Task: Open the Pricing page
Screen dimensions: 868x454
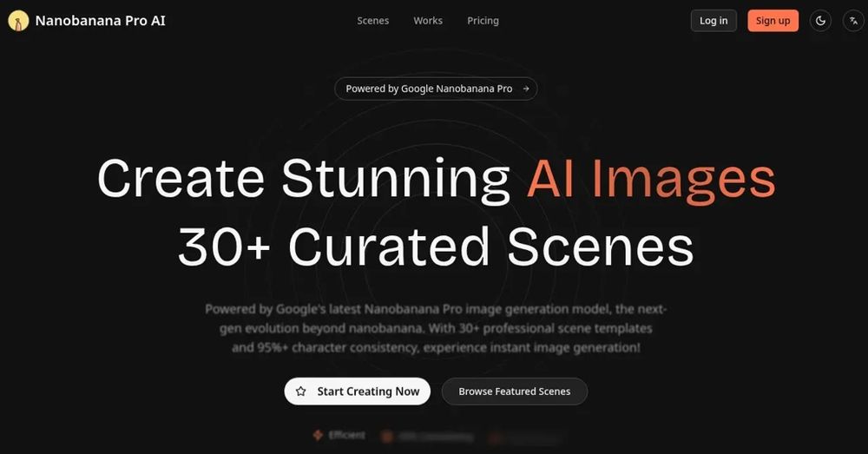Action: coord(483,21)
